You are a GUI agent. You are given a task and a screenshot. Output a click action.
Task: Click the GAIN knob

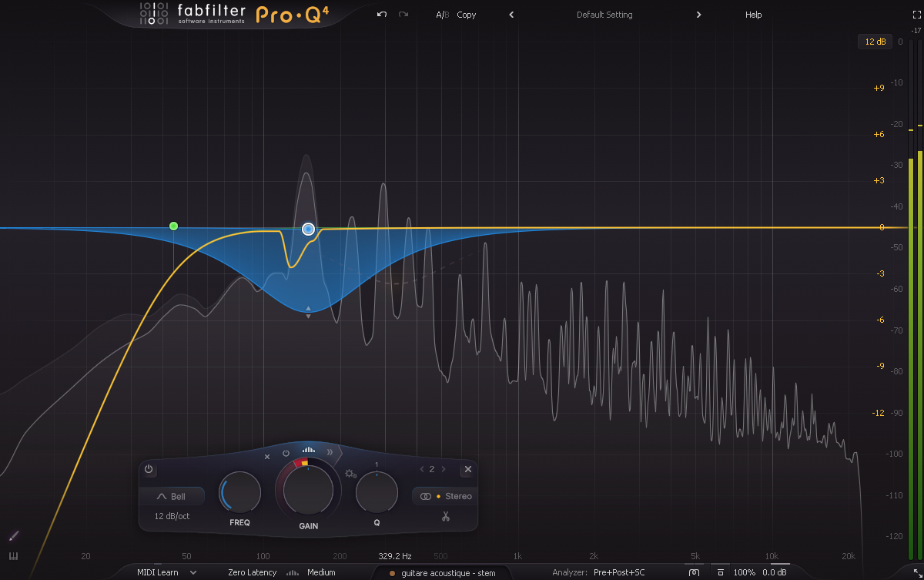pyautogui.click(x=309, y=489)
